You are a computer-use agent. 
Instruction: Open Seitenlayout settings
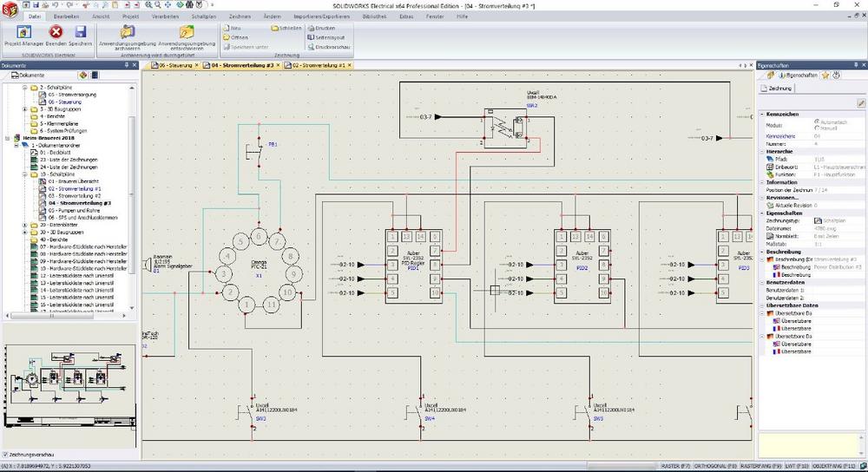326,37
